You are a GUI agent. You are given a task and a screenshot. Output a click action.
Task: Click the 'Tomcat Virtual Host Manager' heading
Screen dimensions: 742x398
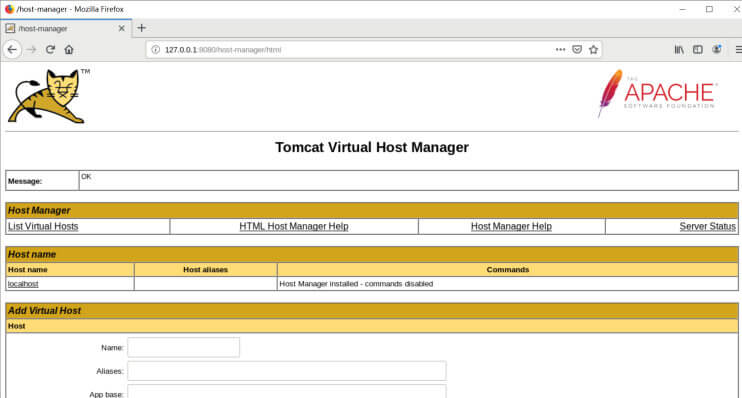(x=372, y=147)
